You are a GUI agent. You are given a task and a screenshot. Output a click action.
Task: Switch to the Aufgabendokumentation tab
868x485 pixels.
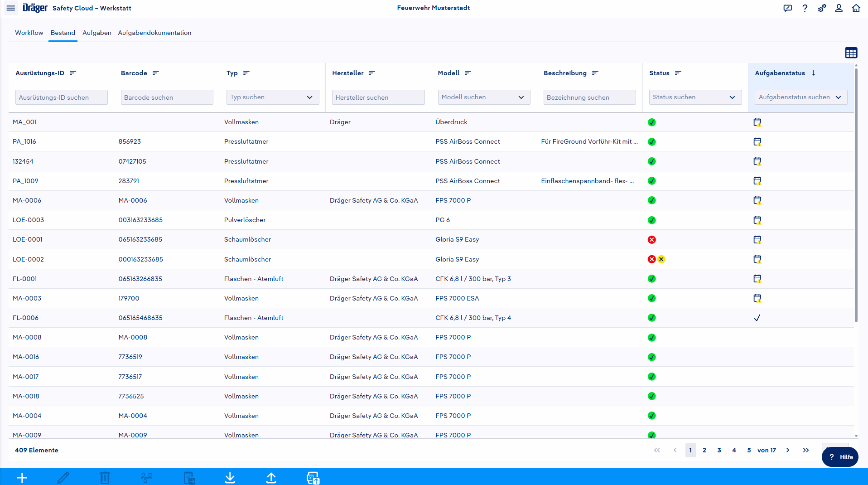[154, 33]
